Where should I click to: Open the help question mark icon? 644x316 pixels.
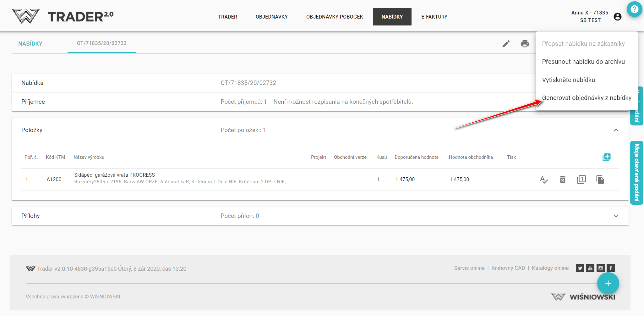tap(634, 9)
